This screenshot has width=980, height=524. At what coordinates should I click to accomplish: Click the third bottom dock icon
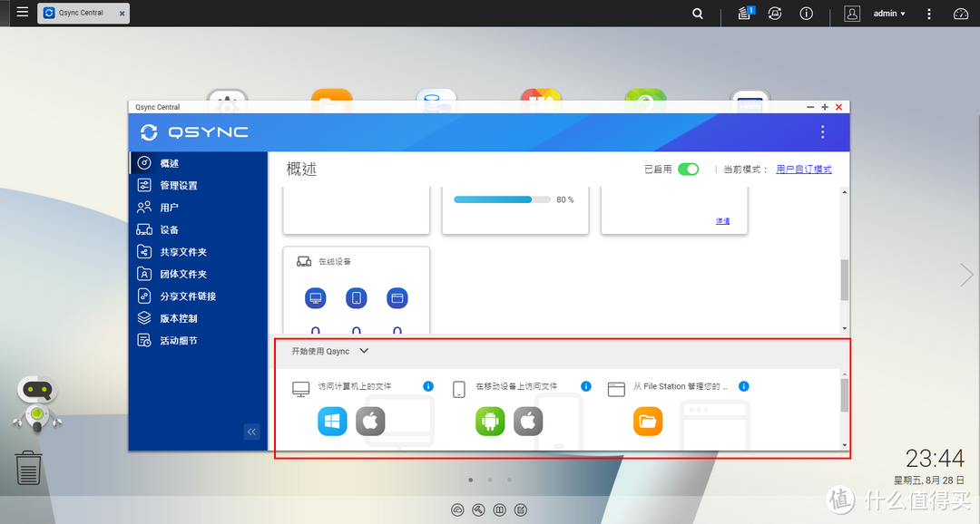(499, 510)
